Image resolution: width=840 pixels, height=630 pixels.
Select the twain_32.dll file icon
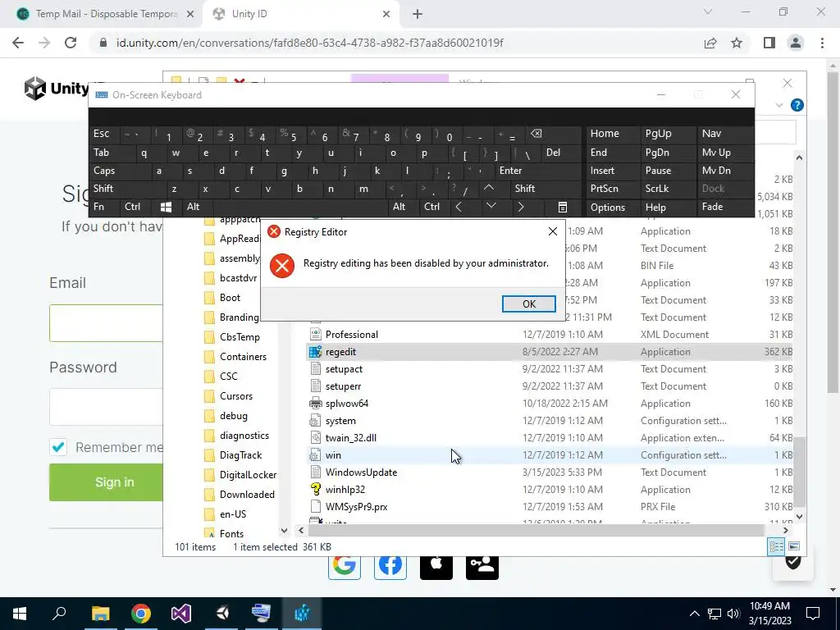(x=316, y=438)
